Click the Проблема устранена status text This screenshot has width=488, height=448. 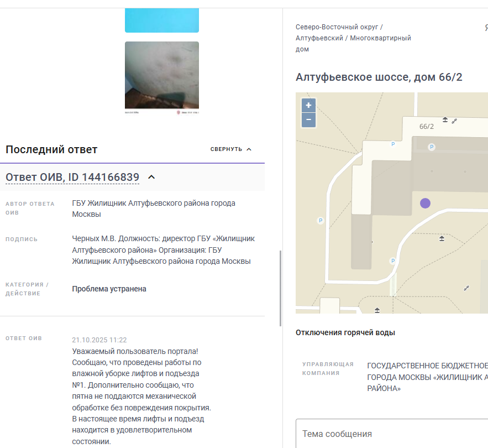coord(109,289)
